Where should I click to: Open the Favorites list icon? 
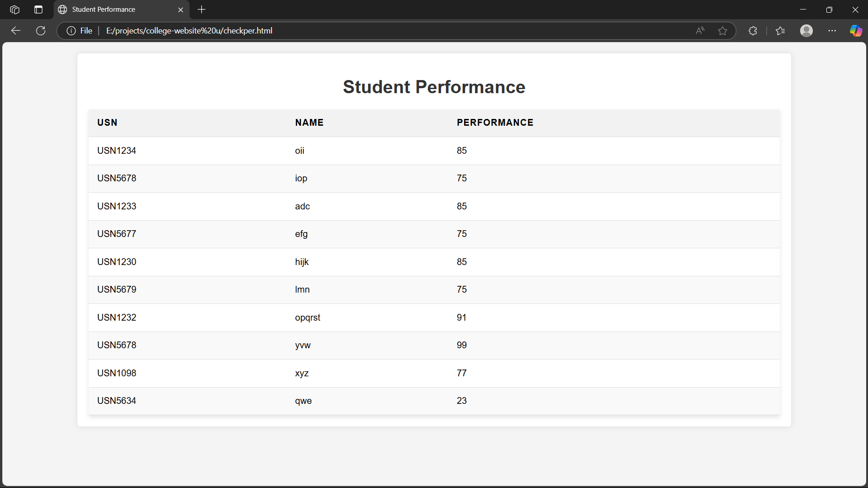point(780,31)
